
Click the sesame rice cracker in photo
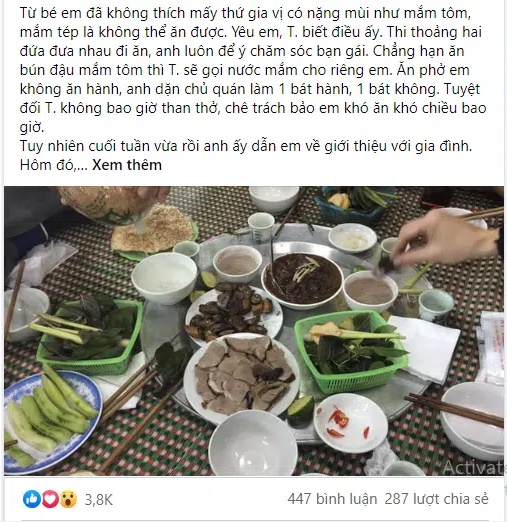coord(154,229)
